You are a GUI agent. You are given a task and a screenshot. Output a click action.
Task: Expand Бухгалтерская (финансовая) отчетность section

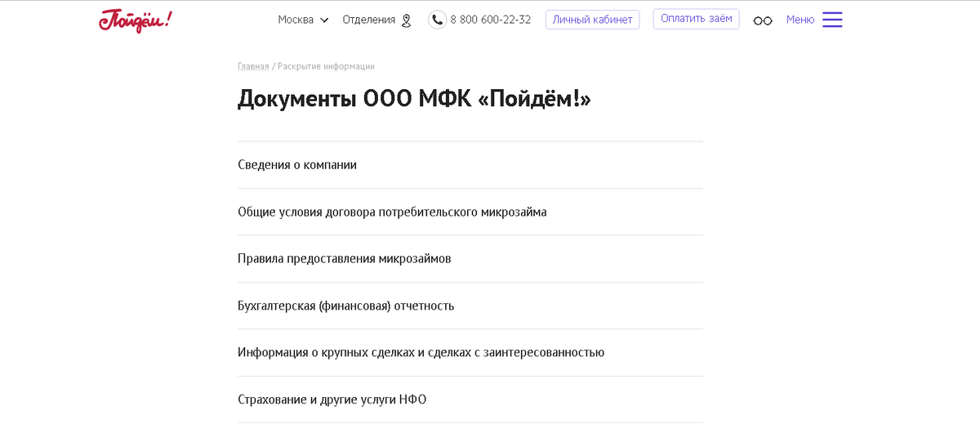(x=470, y=306)
